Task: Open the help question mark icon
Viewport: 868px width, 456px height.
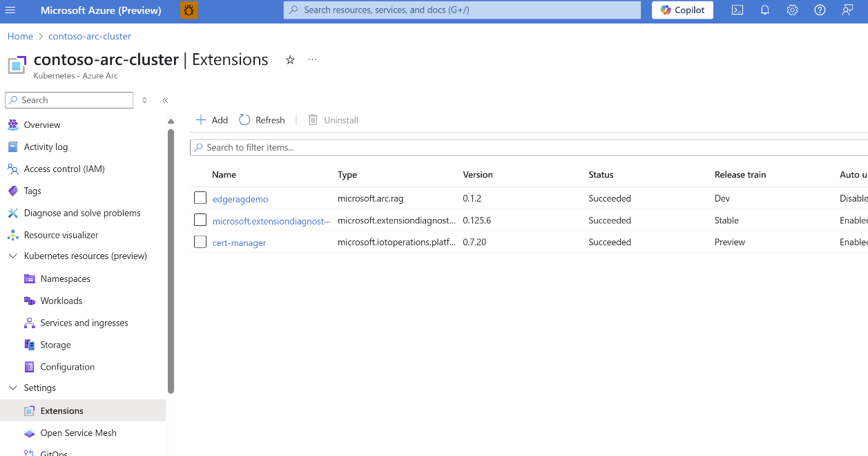Action: [x=820, y=10]
